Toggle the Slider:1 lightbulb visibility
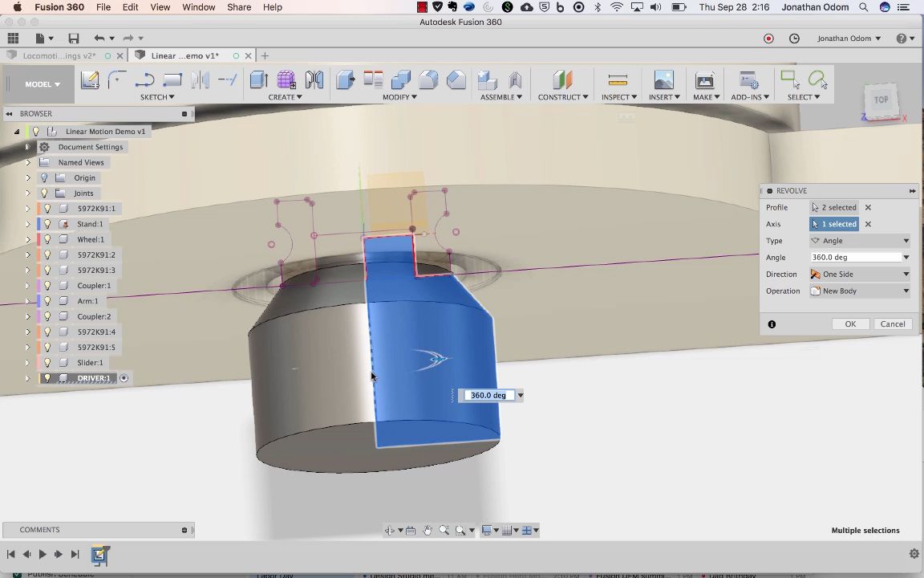The image size is (924, 578). [48, 363]
